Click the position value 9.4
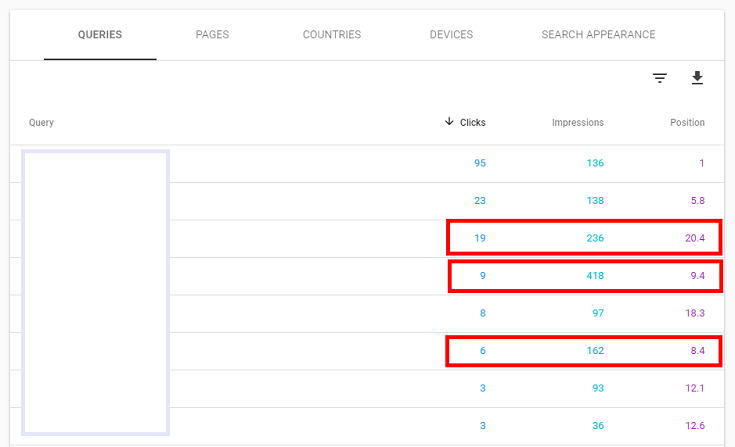Screen dimensions: 735x447 [x=698, y=276]
